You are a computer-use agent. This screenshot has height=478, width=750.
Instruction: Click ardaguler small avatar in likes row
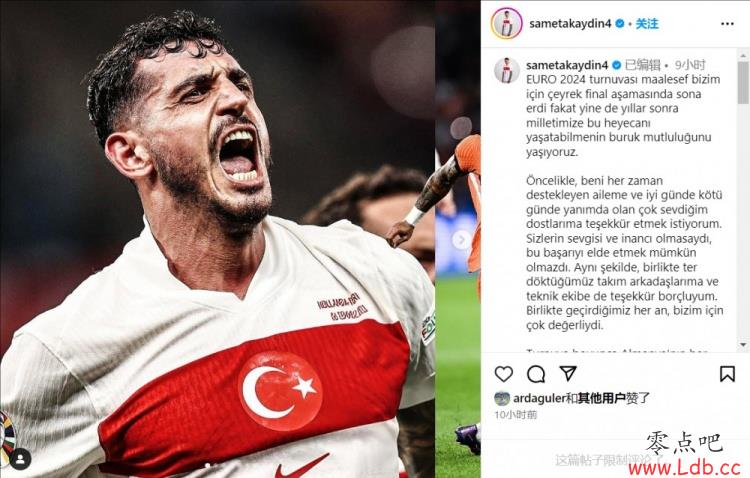click(502, 398)
